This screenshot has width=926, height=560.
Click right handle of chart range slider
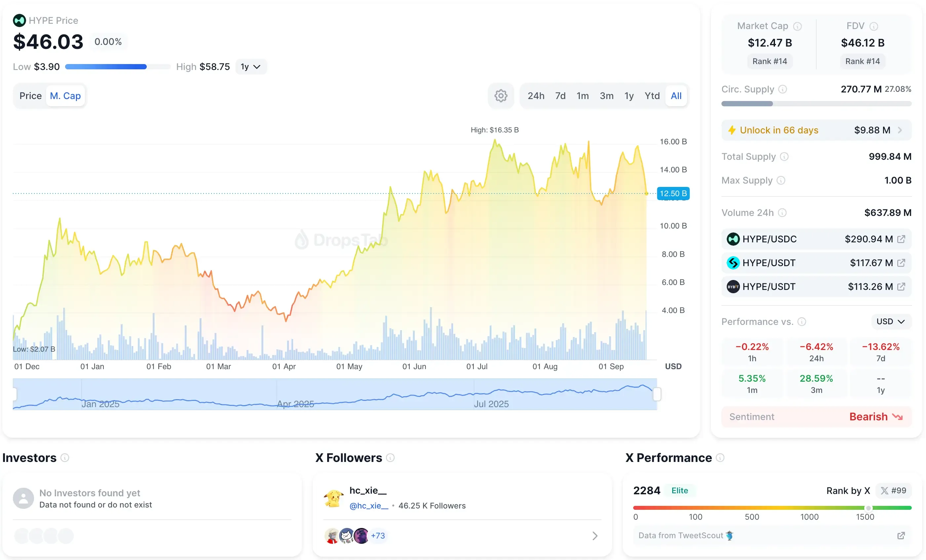click(x=657, y=394)
